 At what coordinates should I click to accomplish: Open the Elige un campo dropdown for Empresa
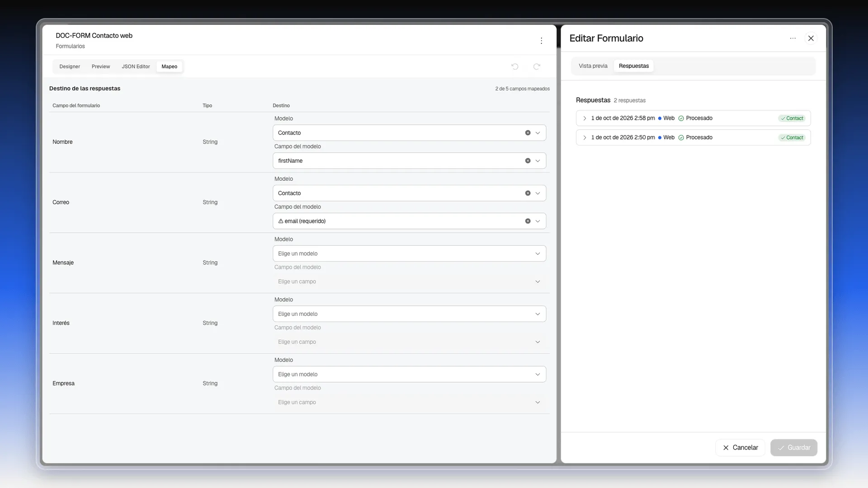(409, 403)
